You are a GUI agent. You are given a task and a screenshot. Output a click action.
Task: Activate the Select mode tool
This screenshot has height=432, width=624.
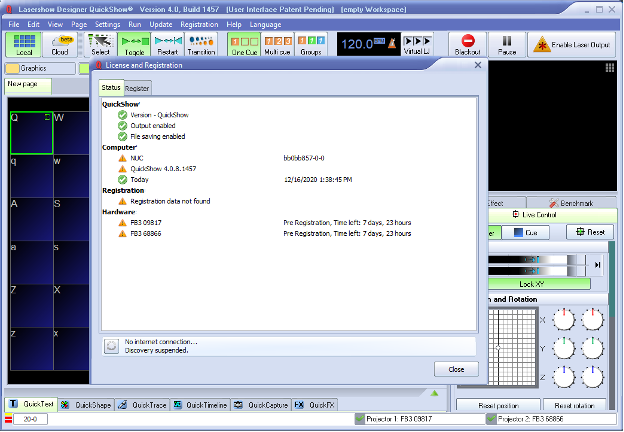point(100,45)
